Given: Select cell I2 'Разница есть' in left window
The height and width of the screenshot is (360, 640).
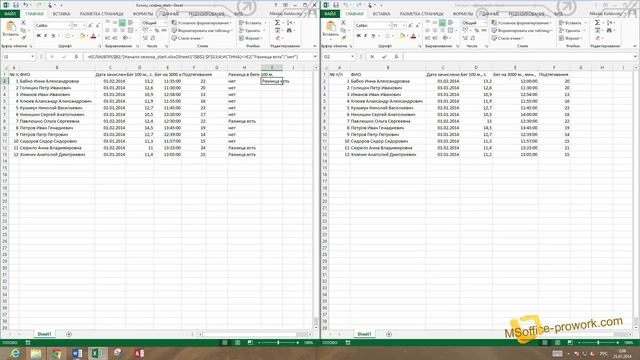Looking at the screenshot, I should tap(272, 81).
